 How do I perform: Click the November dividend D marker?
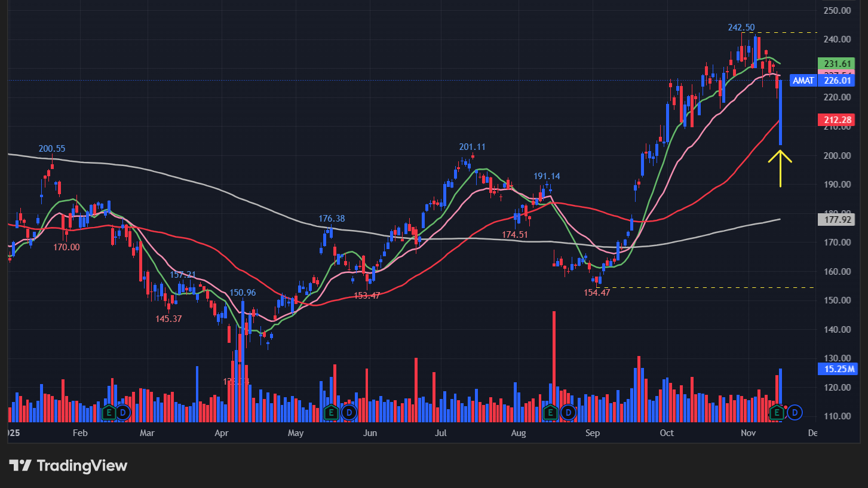tap(795, 412)
